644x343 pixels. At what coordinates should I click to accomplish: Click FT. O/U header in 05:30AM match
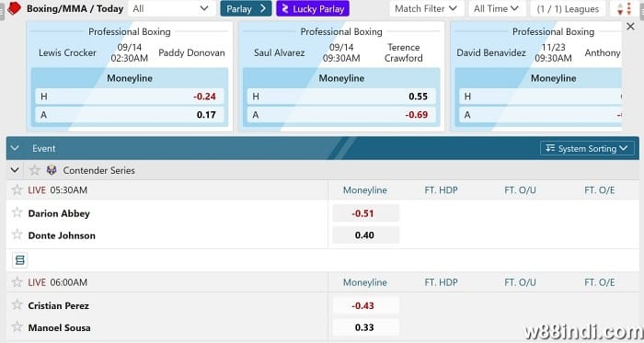[x=520, y=190]
